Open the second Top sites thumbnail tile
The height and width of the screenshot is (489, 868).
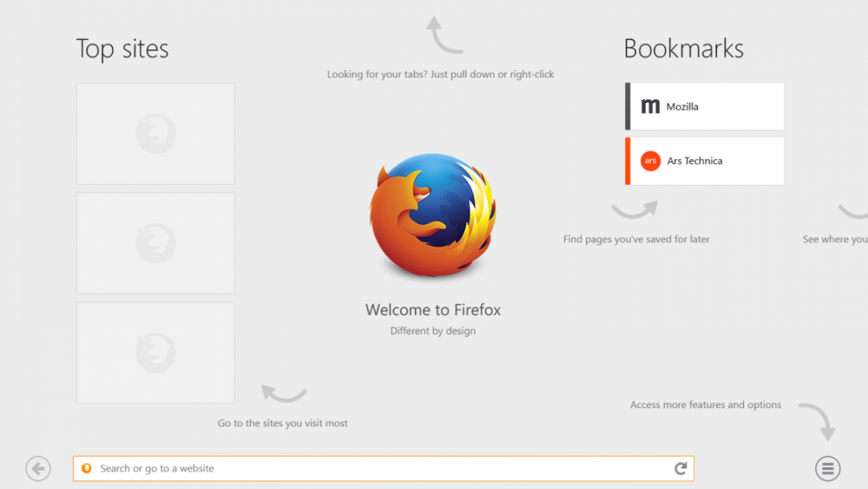coord(155,243)
